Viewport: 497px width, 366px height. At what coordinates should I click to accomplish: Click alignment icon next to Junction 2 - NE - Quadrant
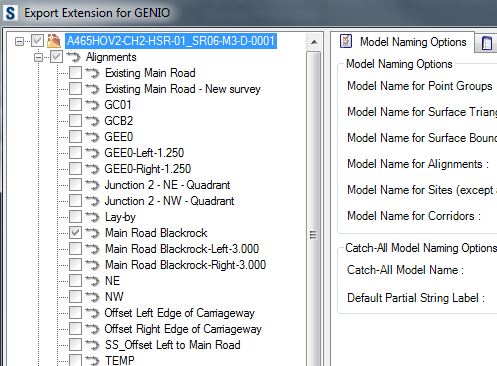[x=92, y=185]
